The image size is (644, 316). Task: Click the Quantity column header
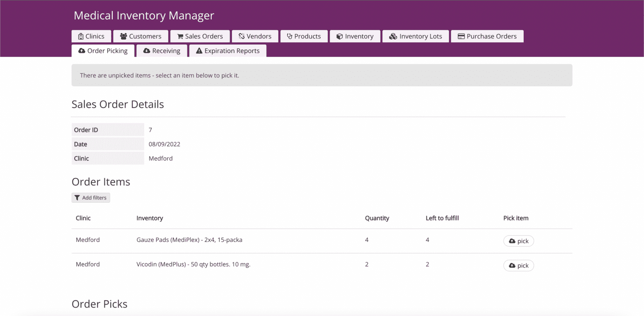(x=377, y=218)
